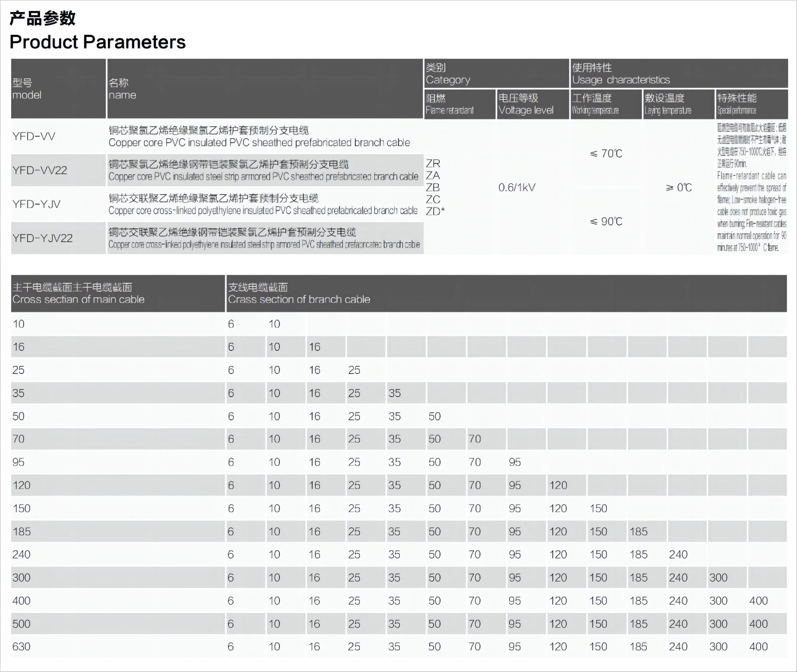Click the 'Laying temperature' subheader
The width and height of the screenshot is (797, 672).
click(x=679, y=104)
